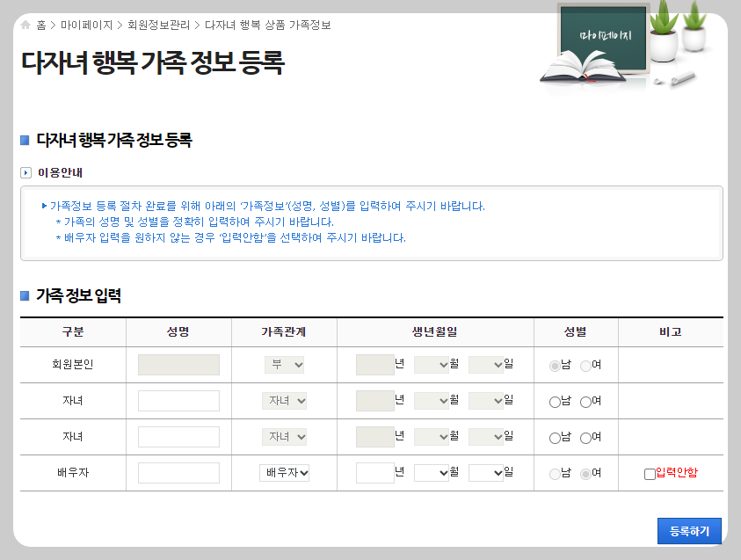This screenshot has height=560, width=741.
Task: Click the 이용안내 label
Action: click(x=60, y=172)
